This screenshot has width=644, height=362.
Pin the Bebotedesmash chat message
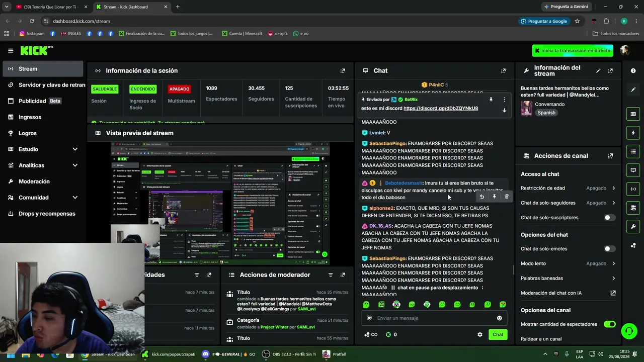(x=494, y=197)
